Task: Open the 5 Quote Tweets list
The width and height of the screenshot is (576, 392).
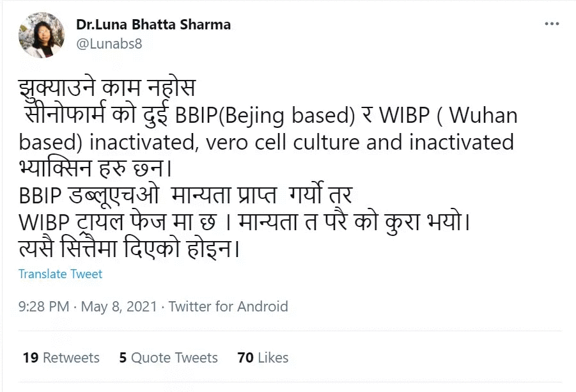Action: (168, 358)
